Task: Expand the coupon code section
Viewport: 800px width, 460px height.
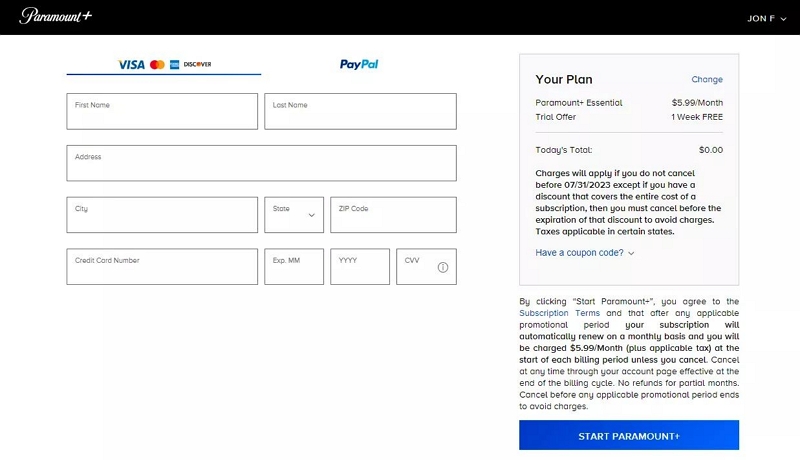Action: [x=585, y=253]
